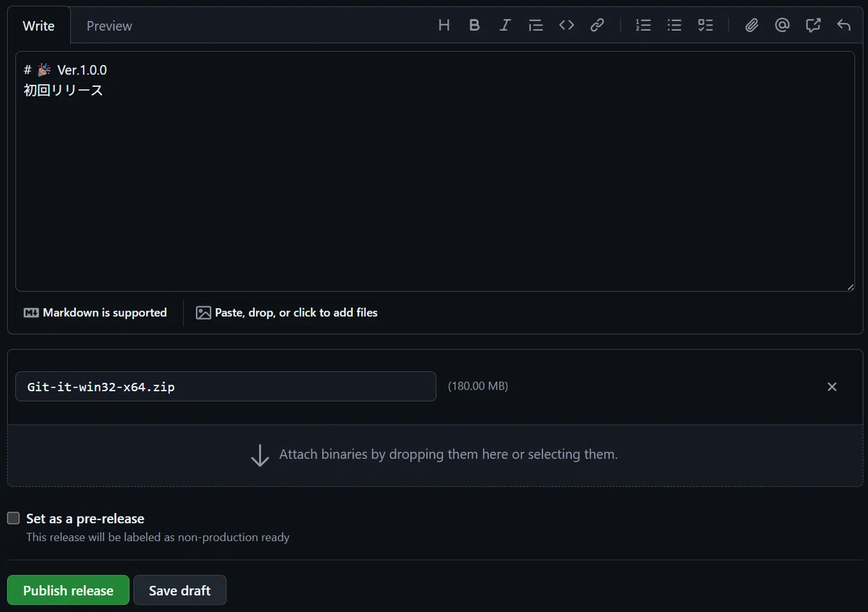The height and width of the screenshot is (612, 868).
Task: Reference an issue or pull request icon
Action: point(813,25)
